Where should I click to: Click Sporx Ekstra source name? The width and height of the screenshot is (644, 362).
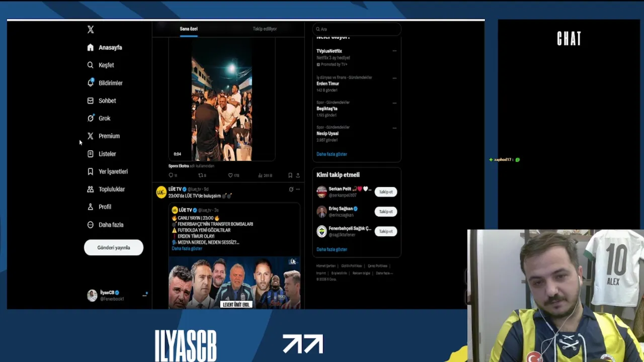179,166
